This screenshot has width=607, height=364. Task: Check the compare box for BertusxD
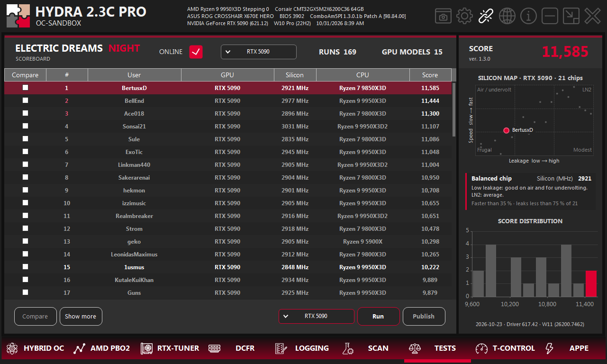[x=25, y=88]
